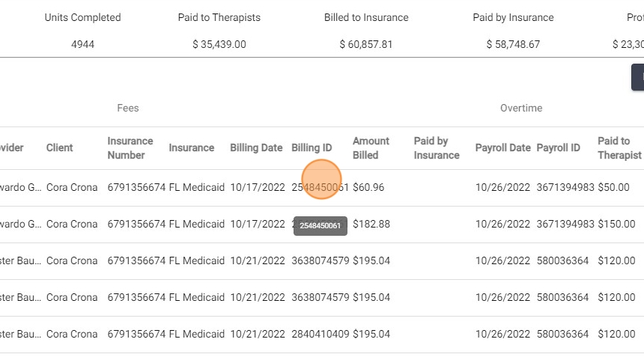Click the dark button at top right edge
This screenshot has width=644, height=360.
pyautogui.click(x=638, y=77)
